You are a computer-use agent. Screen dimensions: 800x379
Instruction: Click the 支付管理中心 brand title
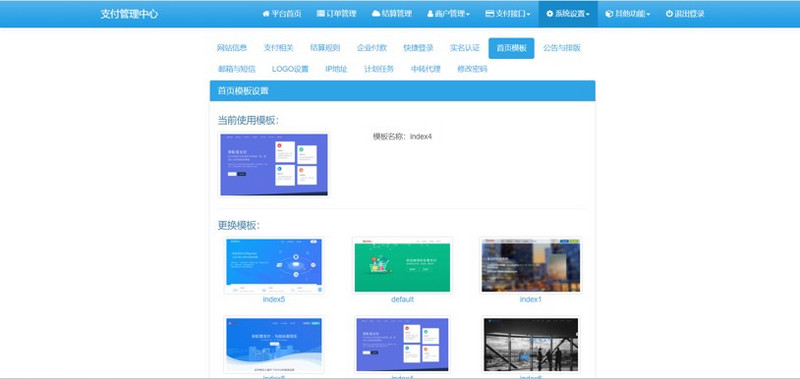click(129, 14)
